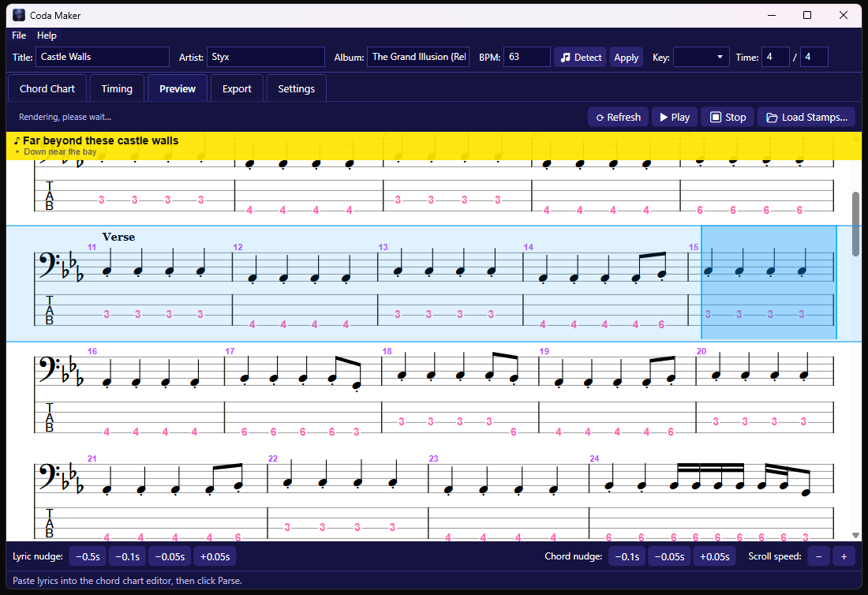Screen dimensions: 868x595
Task: Click the time signature denominator field
Action: [814, 57]
